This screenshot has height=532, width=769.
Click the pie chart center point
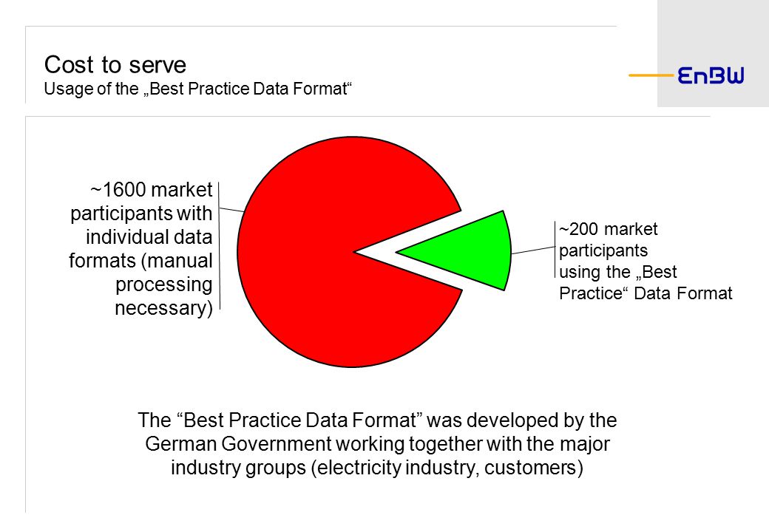tap(354, 252)
